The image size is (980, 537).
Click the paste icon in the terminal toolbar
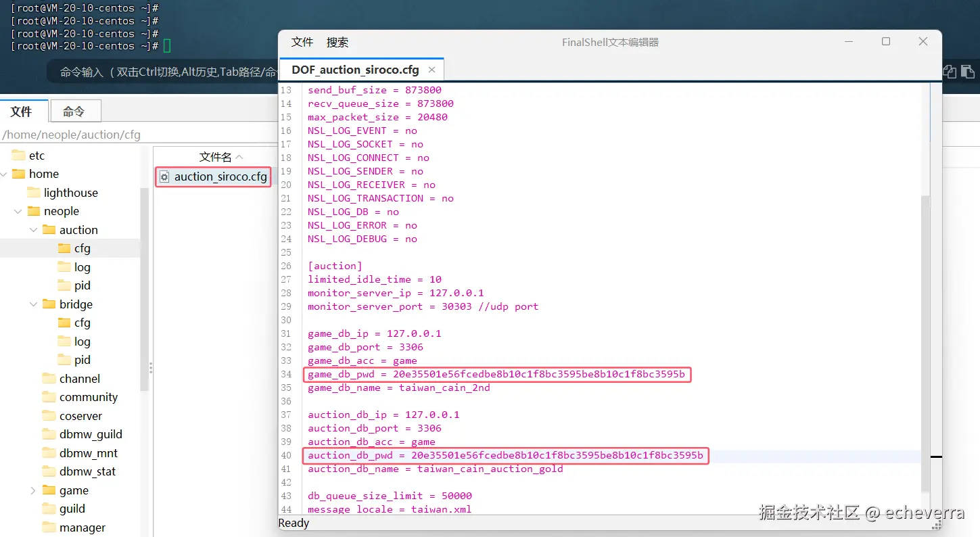tap(968, 72)
